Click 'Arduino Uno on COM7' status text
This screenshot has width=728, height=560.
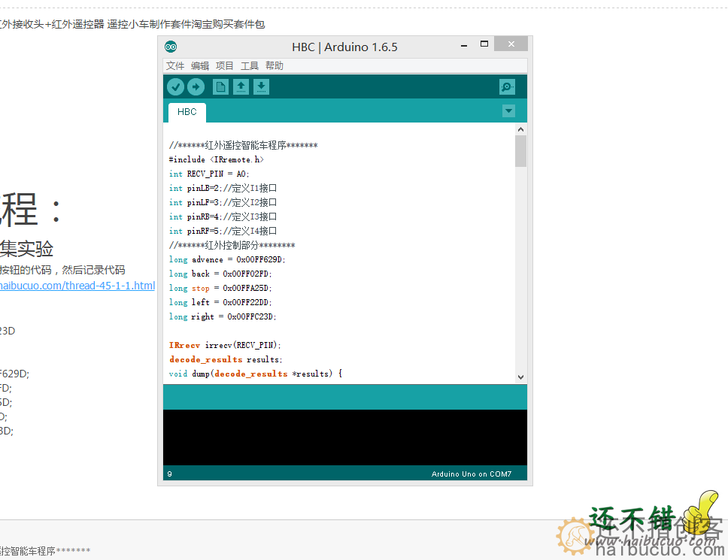click(x=472, y=474)
